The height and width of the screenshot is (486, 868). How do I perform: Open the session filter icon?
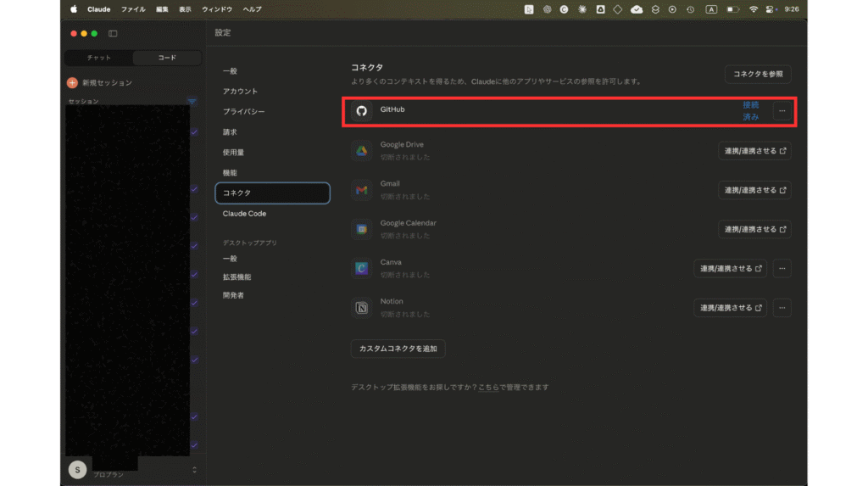pyautogui.click(x=192, y=102)
